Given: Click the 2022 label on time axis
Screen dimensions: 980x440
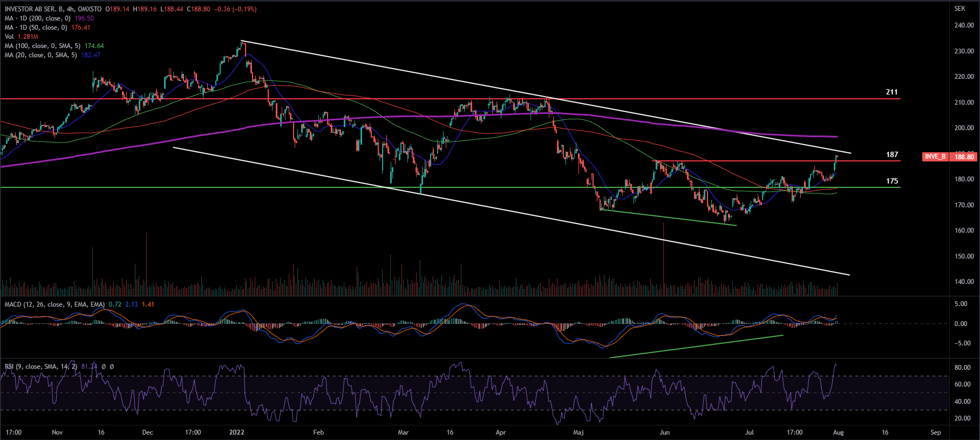Looking at the screenshot, I should (236, 432).
